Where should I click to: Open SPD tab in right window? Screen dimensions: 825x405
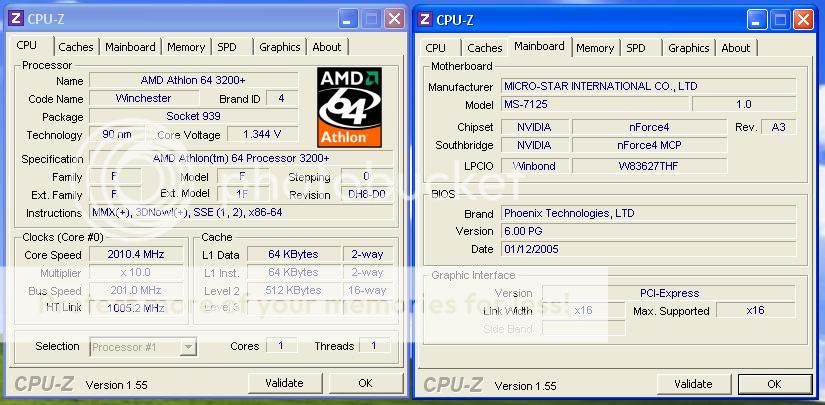click(636, 48)
